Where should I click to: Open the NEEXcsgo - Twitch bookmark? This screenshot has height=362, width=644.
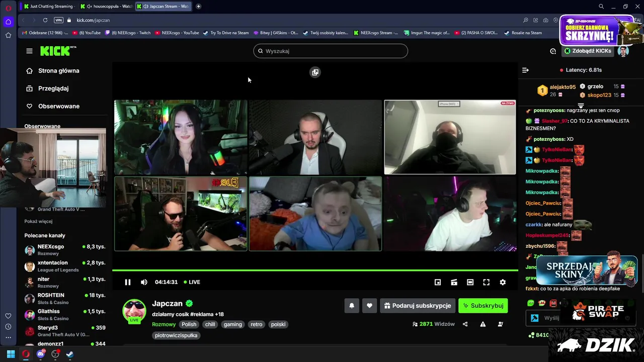pos(127,33)
